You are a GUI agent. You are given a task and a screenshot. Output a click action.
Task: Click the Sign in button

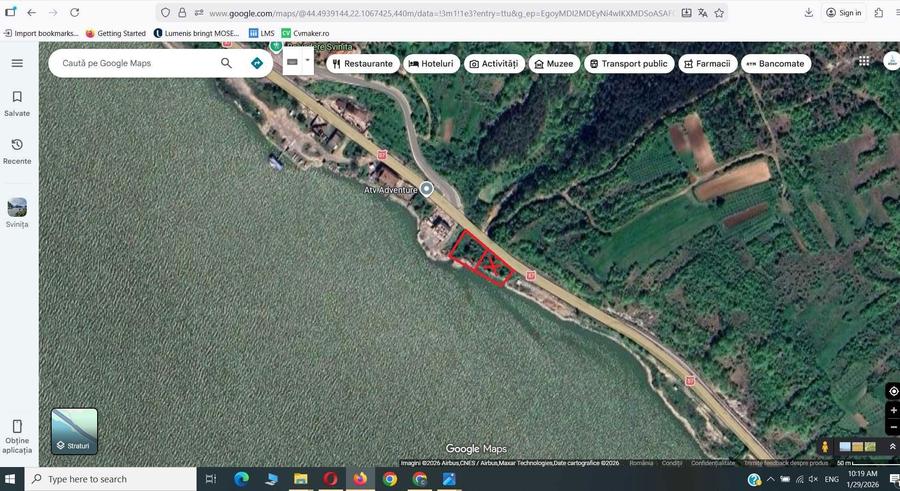[844, 13]
